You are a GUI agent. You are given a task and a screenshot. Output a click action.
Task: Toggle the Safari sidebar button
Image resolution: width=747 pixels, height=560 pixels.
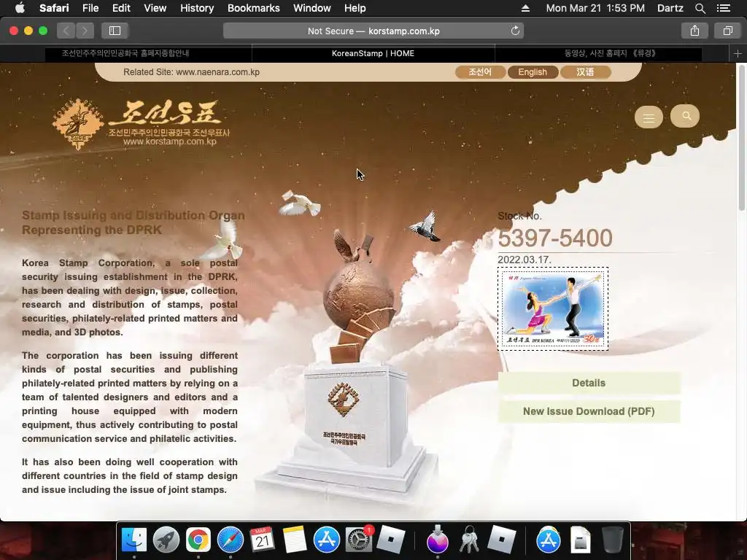pyautogui.click(x=115, y=31)
